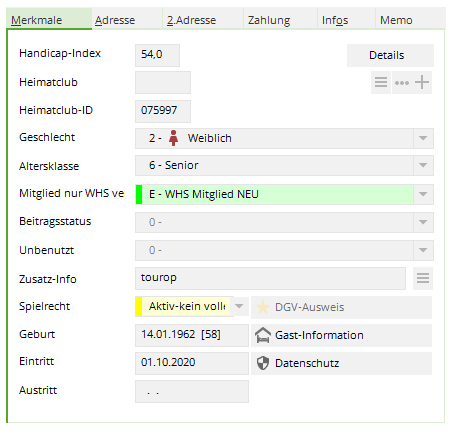Click the DGV-Ausweis star icon
Screen dimensions: 449x432
pos(263,307)
